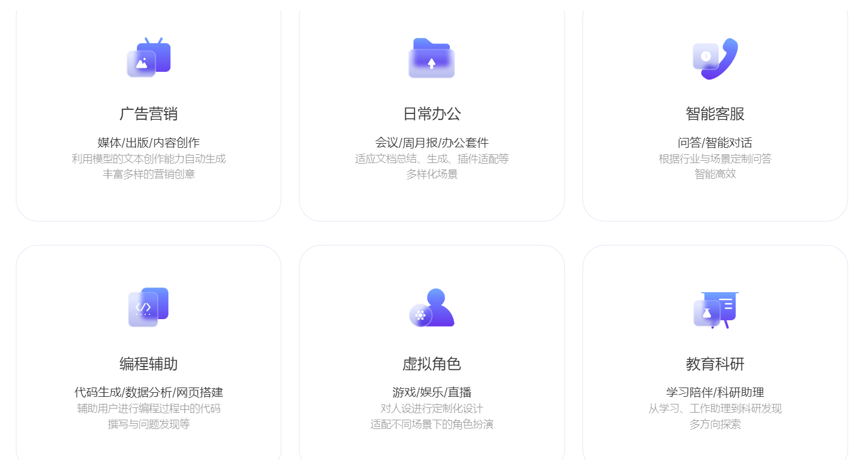This screenshot has width=868, height=460.
Task: Open the 日常办公 heading
Action: coord(432,113)
